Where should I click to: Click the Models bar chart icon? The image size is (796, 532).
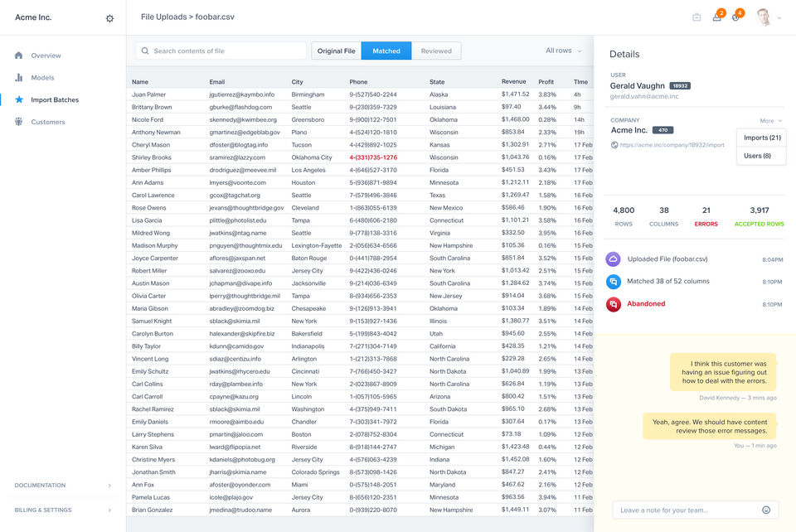pos(19,78)
